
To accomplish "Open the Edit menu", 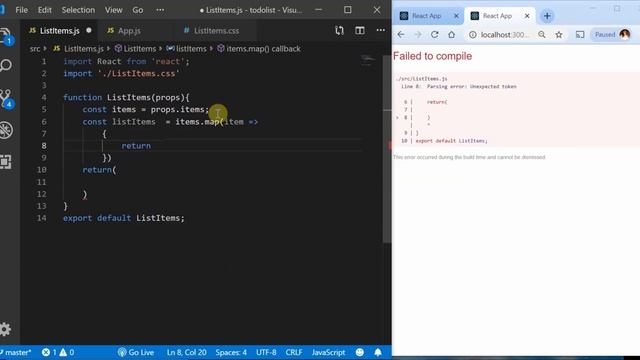I will pos(44,10).
